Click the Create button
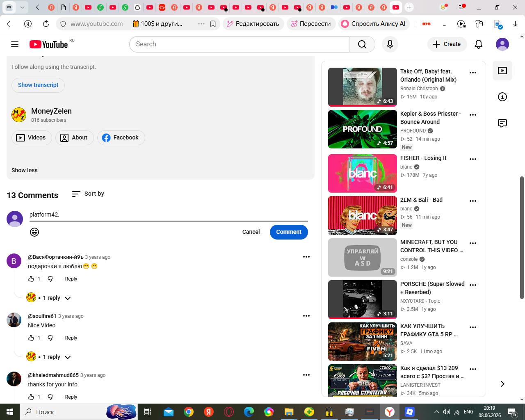The height and width of the screenshot is (420, 525). [x=447, y=44]
